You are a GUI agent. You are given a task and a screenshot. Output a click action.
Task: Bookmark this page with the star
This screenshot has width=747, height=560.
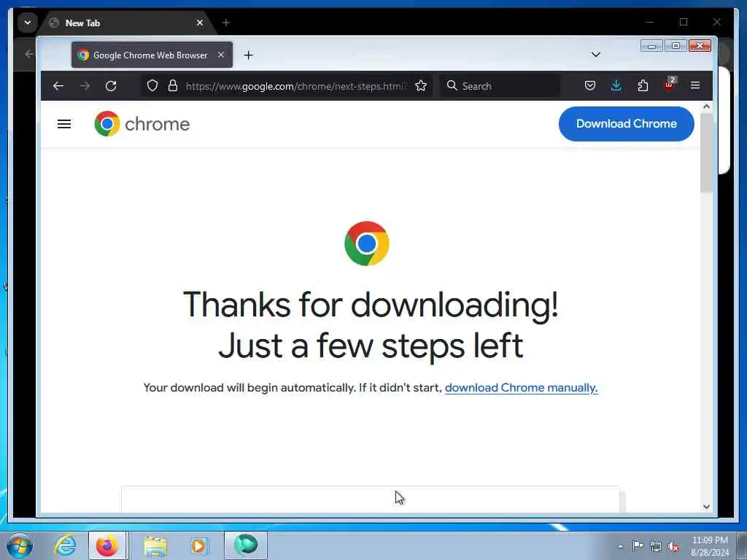pyautogui.click(x=421, y=86)
